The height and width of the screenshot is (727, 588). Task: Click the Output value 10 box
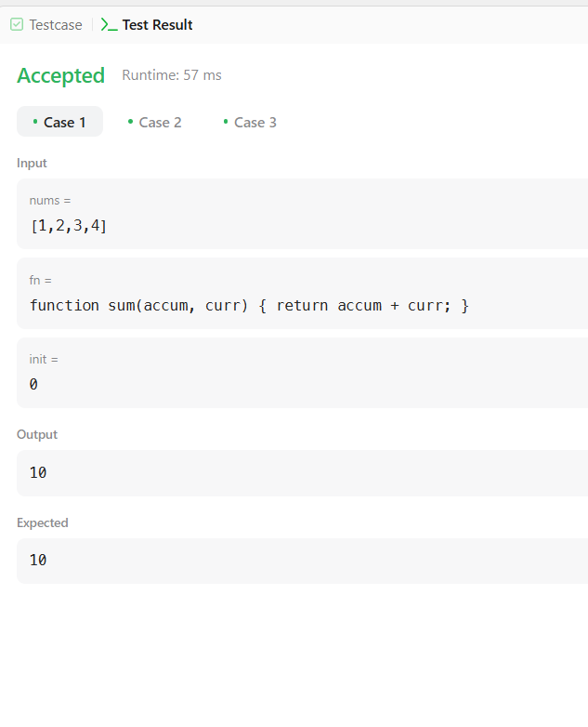click(302, 473)
